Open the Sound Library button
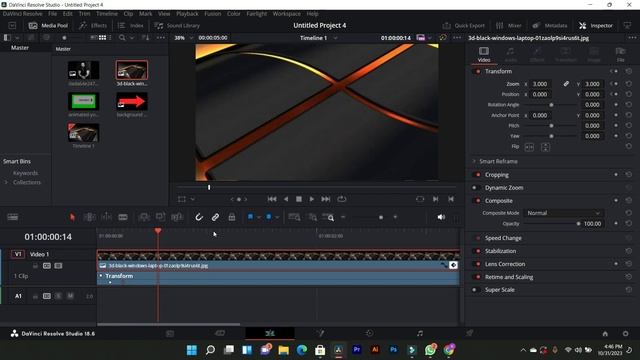Screen dimensions: 640x360 click(x=177, y=25)
